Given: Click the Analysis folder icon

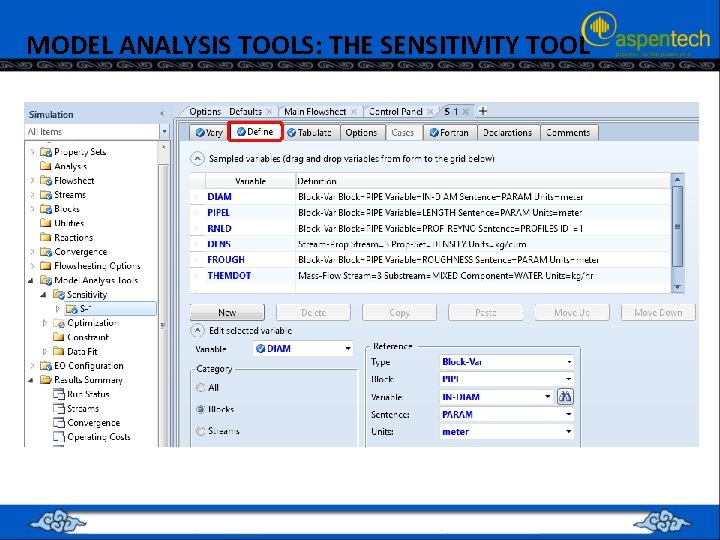Looking at the screenshot, I should pyautogui.click(x=45, y=166).
